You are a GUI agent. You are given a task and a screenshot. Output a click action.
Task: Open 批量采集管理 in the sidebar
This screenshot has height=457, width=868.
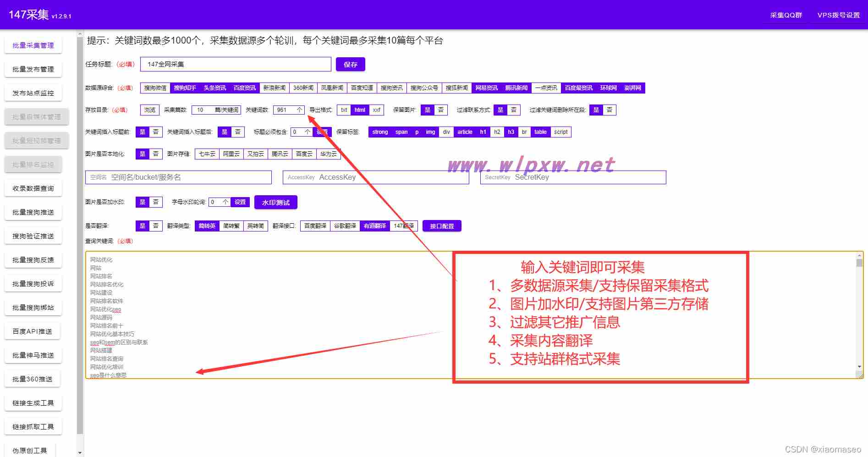coord(33,45)
